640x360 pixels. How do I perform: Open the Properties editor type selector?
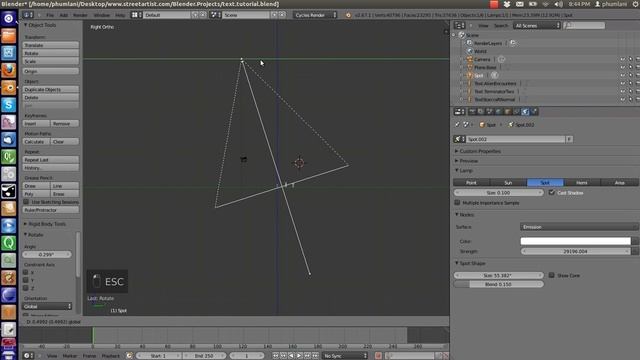(460, 111)
